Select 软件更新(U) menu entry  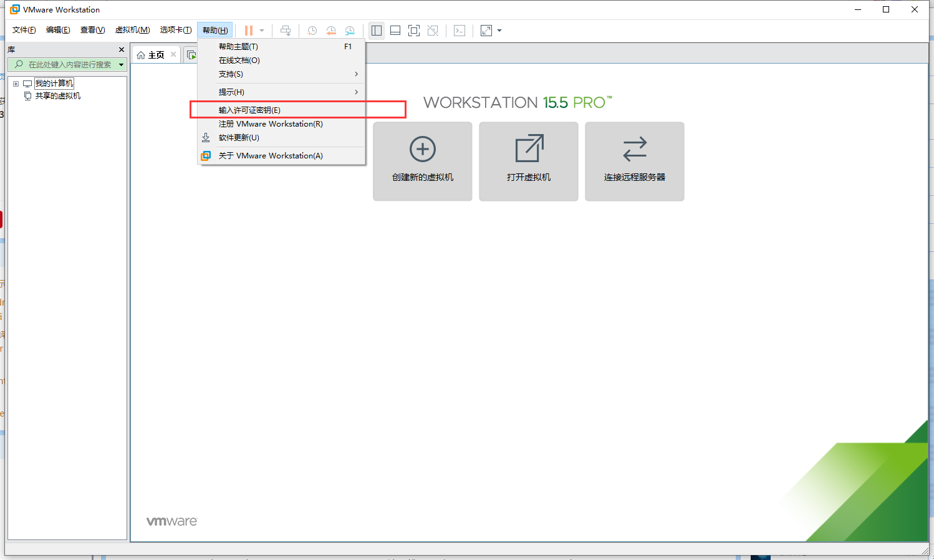tap(281, 138)
